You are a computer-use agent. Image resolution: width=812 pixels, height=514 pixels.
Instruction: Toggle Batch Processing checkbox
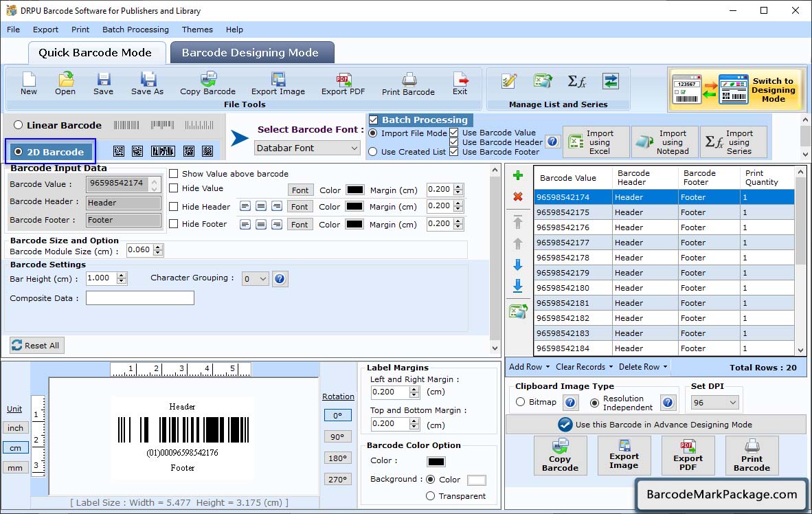click(x=374, y=120)
